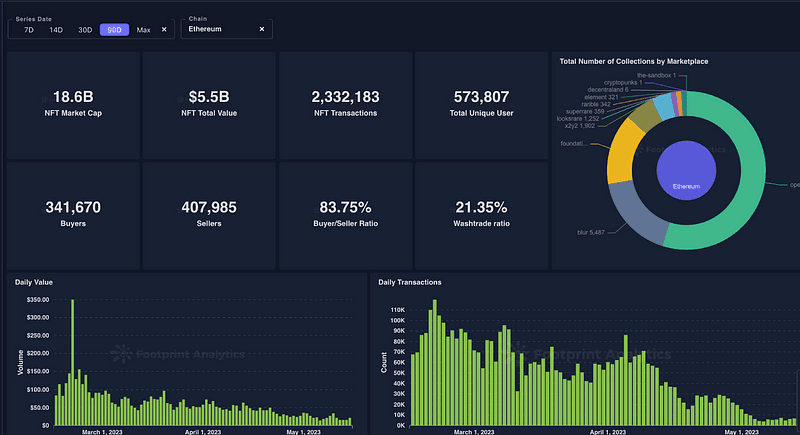This screenshot has height=435, width=800.
Task: Click the superrare 359 legend label
Action: (x=585, y=112)
